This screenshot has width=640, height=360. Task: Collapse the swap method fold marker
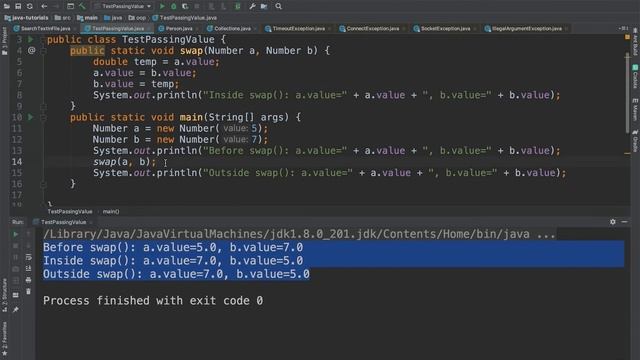coord(43,51)
